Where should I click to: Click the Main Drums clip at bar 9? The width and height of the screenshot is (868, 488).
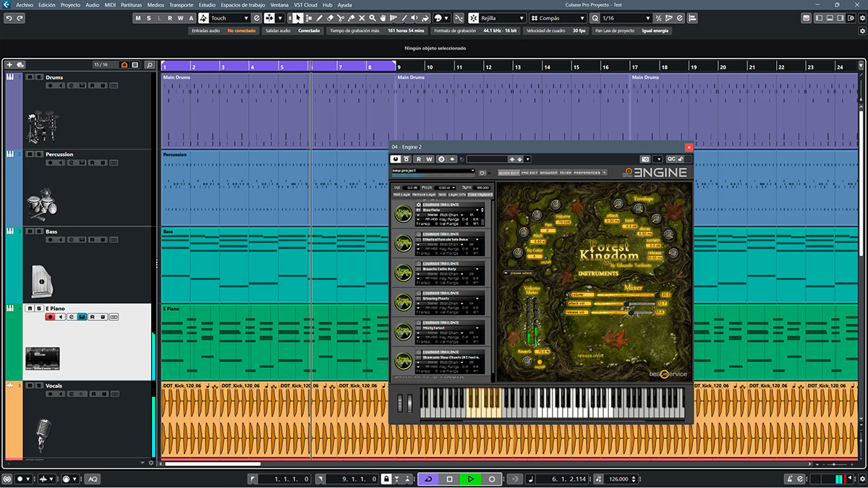tap(512, 111)
